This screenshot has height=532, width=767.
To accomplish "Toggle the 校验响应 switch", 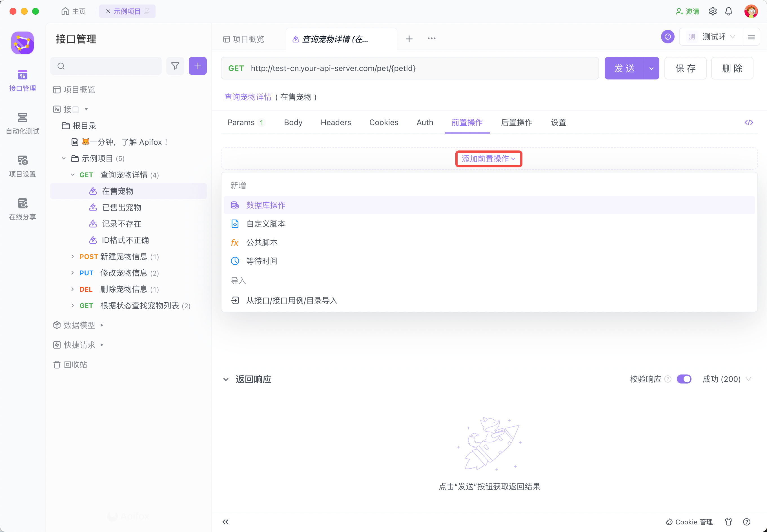I will (684, 379).
